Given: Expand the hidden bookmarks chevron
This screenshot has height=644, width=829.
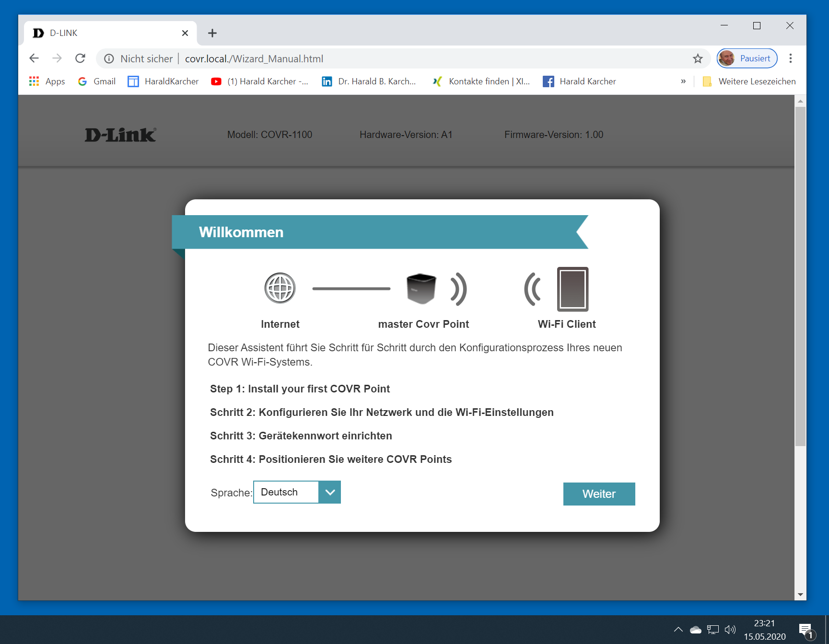Looking at the screenshot, I should coord(683,81).
